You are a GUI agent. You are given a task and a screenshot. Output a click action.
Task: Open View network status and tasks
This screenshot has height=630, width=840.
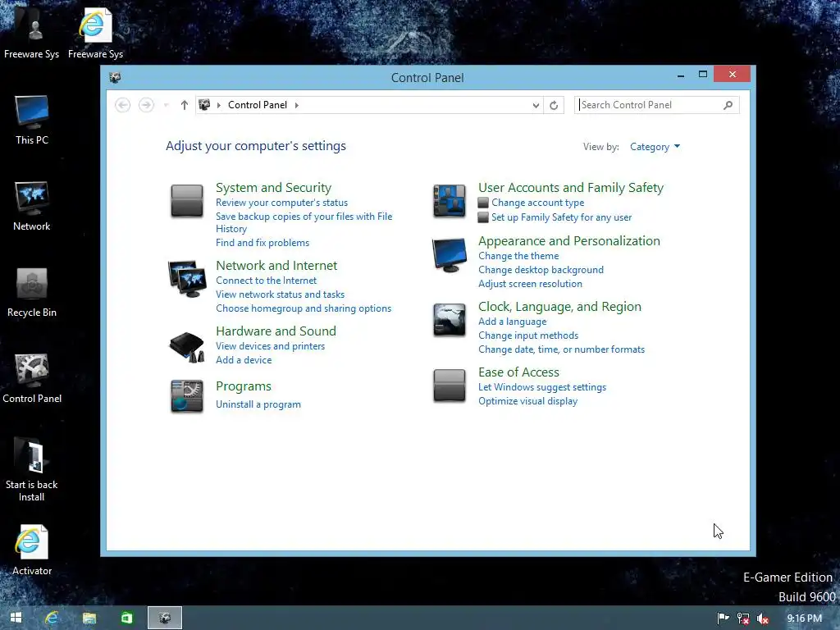281,294
